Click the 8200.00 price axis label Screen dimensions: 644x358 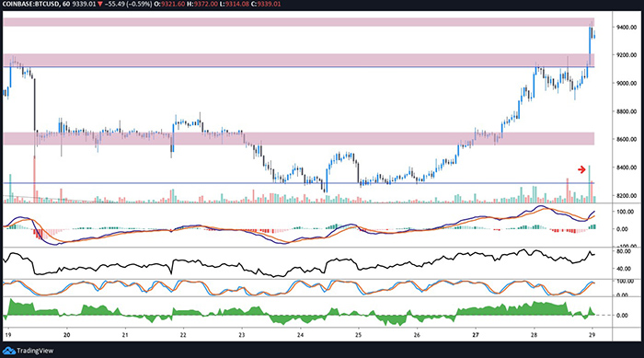[627, 196]
